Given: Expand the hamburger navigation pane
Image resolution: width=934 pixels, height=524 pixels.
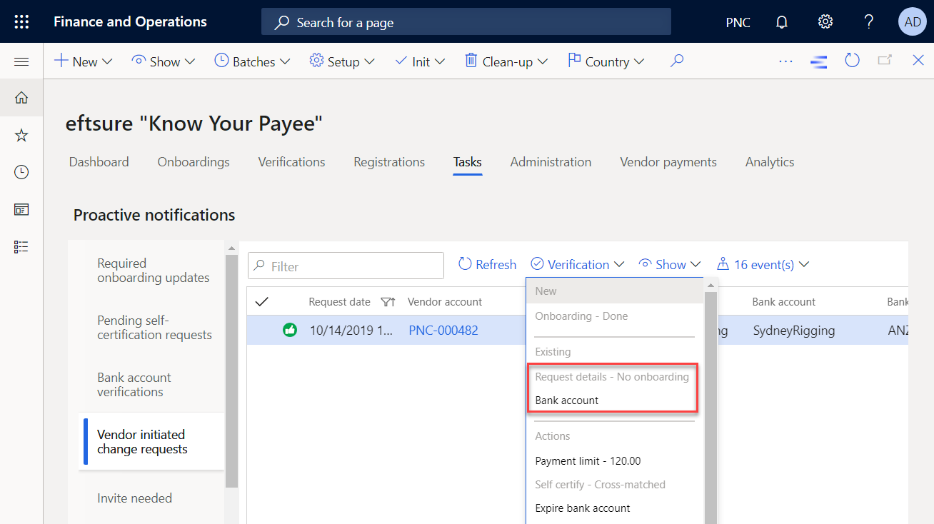Looking at the screenshot, I should (x=21, y=62).
